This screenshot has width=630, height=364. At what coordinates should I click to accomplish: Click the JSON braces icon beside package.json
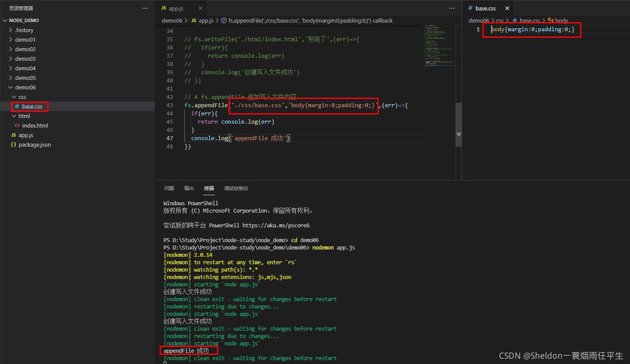point(13,144)
